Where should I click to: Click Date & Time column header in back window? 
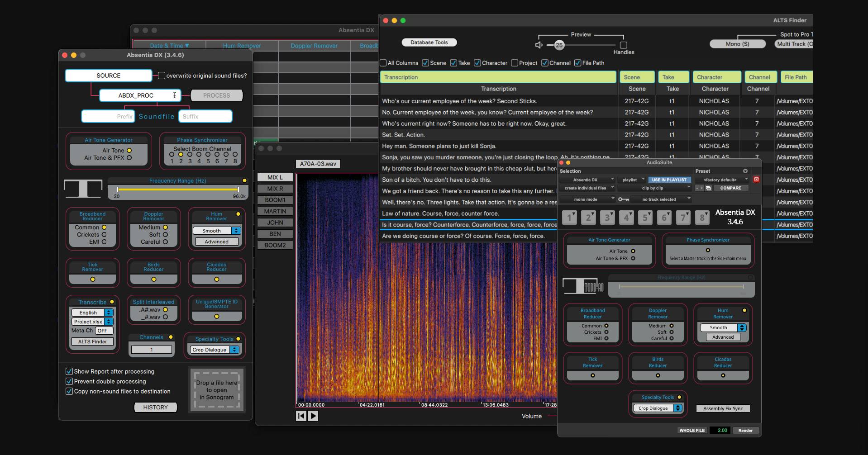[x=169, y=46]
